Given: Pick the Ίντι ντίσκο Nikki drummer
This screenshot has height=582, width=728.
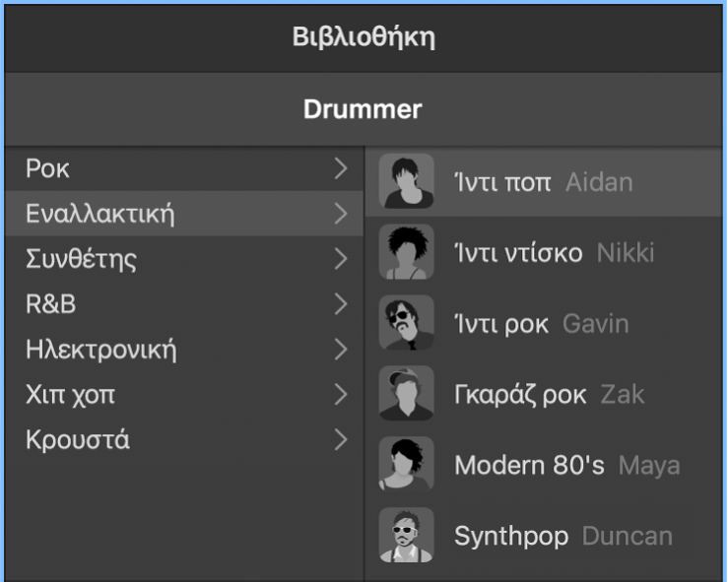Looking at the screenshot, I should point(554,253).
